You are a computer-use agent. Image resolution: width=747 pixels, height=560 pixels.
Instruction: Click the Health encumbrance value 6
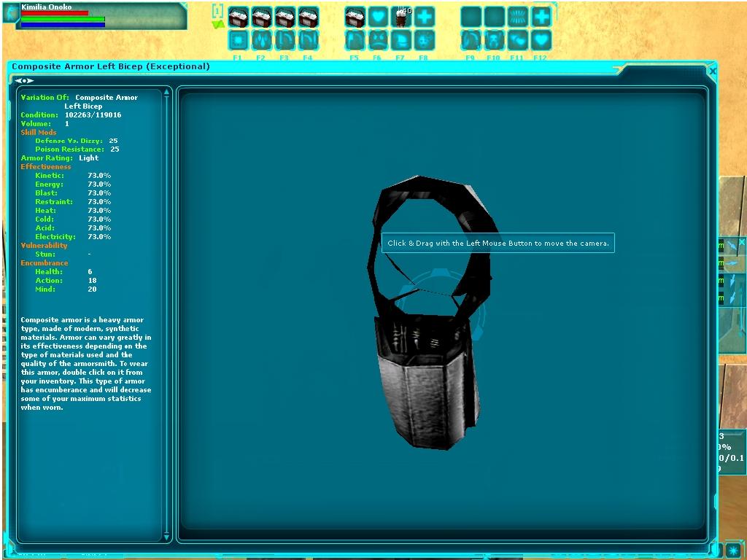[90, 271]
